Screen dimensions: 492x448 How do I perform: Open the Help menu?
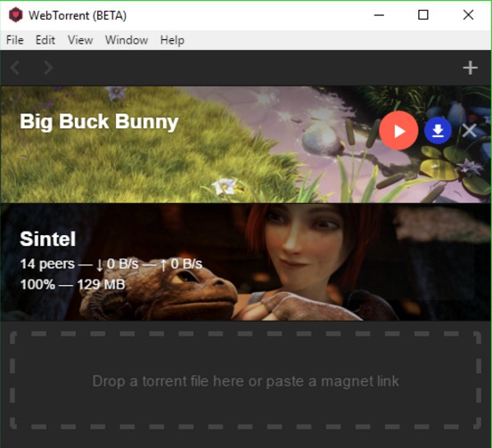tap(172, 40)
